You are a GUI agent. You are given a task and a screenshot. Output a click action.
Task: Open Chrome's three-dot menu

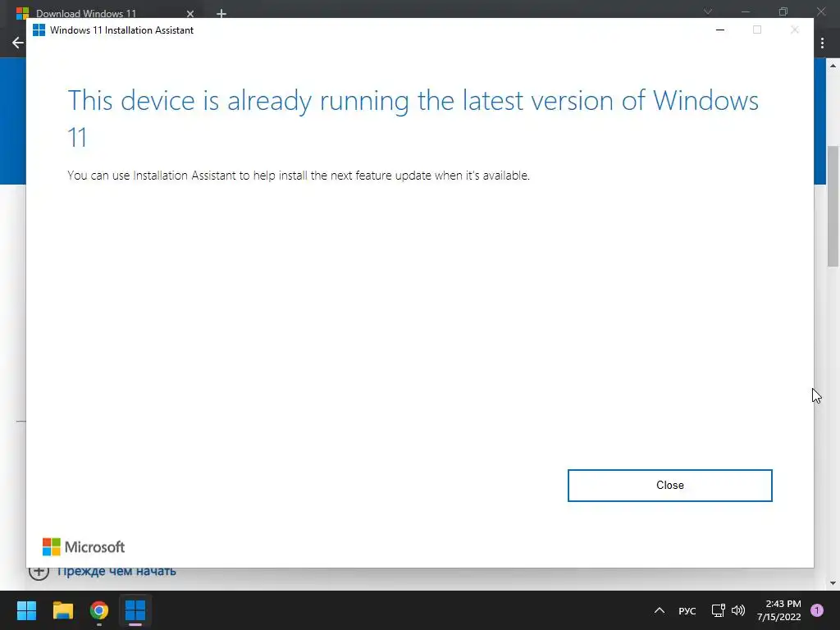(822, 43)
